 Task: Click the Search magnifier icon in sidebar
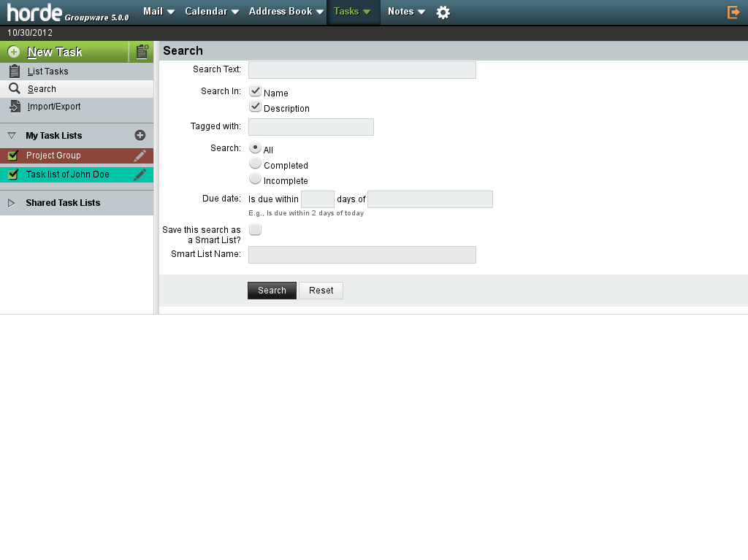[15, 89]
